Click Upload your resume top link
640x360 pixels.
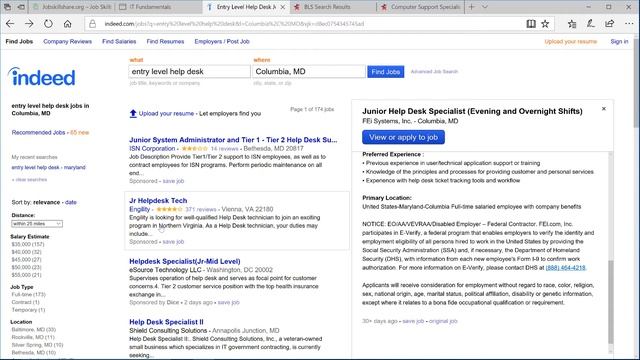(571, 42)
